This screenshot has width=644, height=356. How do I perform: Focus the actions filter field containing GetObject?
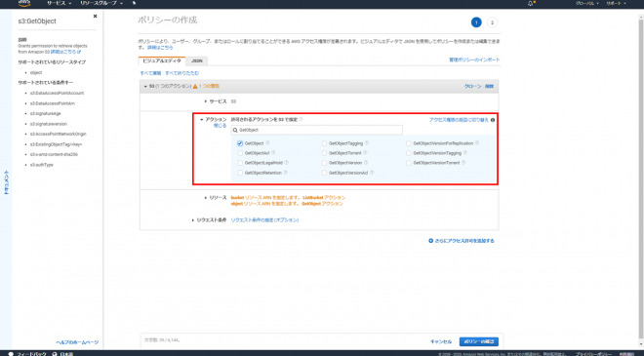tap(317, 130)
